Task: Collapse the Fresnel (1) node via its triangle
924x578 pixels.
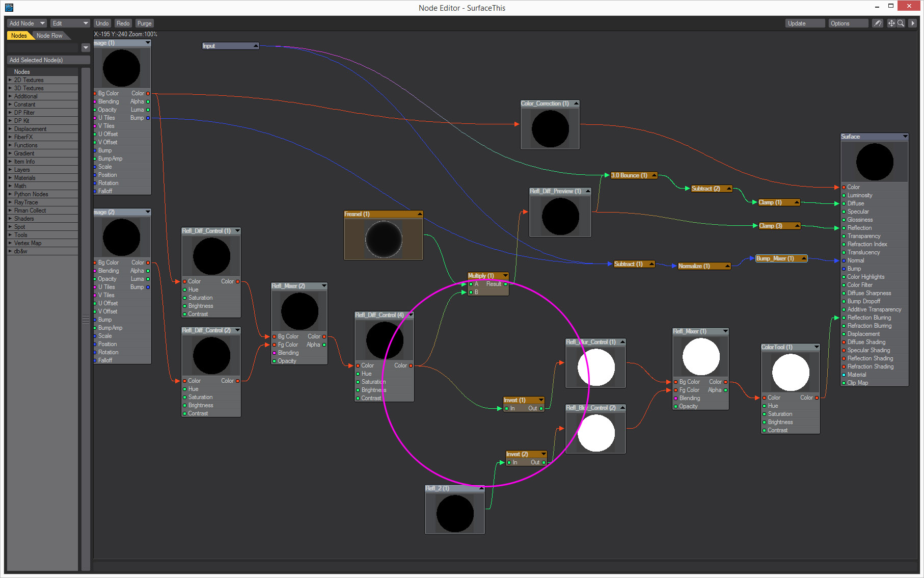Action: (420, 214)
